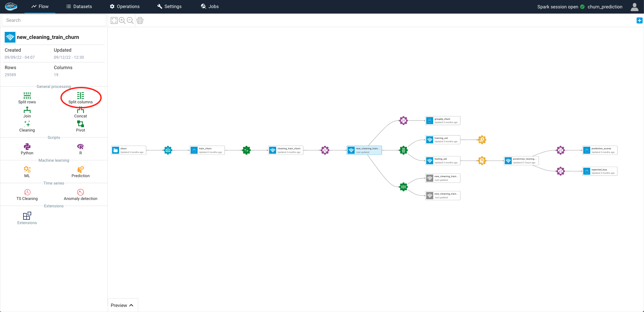Add a Python script step
The height and width of the screenshot is (312, 644).
(x=27, y=149)
